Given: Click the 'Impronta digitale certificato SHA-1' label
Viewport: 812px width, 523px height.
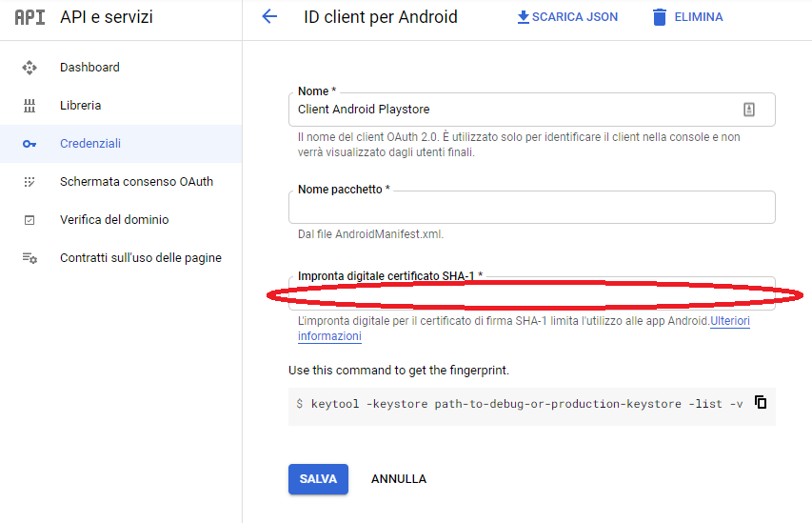Looking at the screenshot, I should tap(390, 276).
